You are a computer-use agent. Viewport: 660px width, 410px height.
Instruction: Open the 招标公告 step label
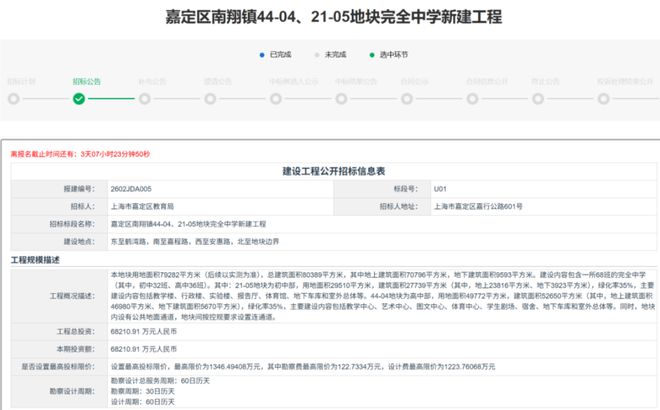click(x=86, y=81)
